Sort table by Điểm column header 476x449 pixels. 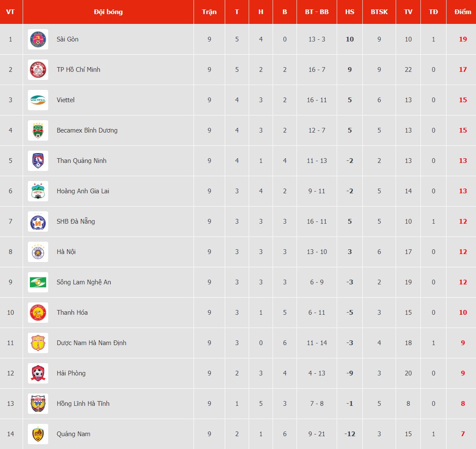point(463,12)
